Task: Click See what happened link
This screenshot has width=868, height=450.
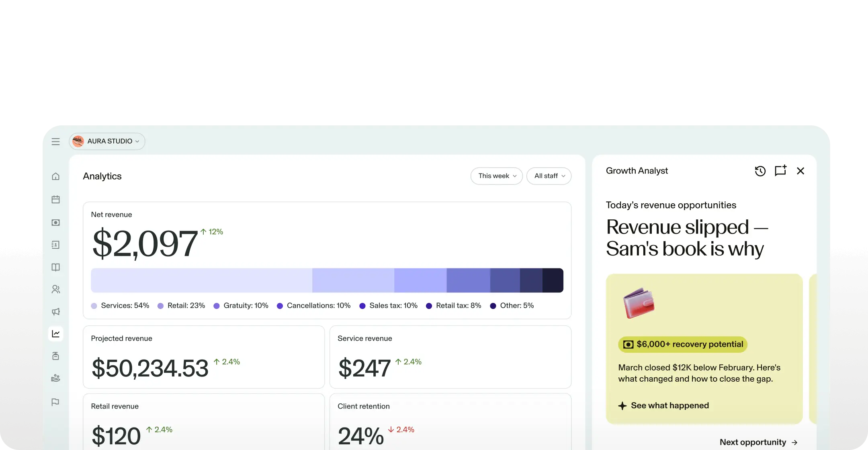Action: [669, 405]
